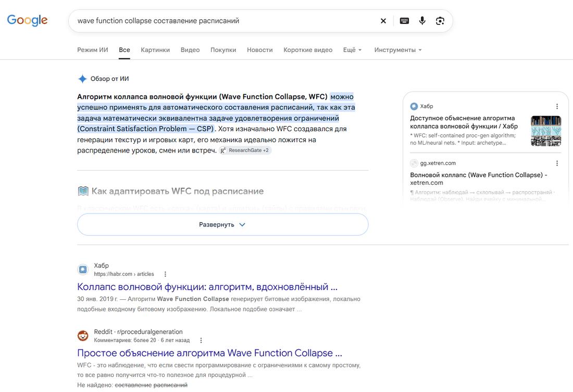Switch to Покупки tab
Image resolution: width=573 pixels, height=392 pixels.
[223, 50]
